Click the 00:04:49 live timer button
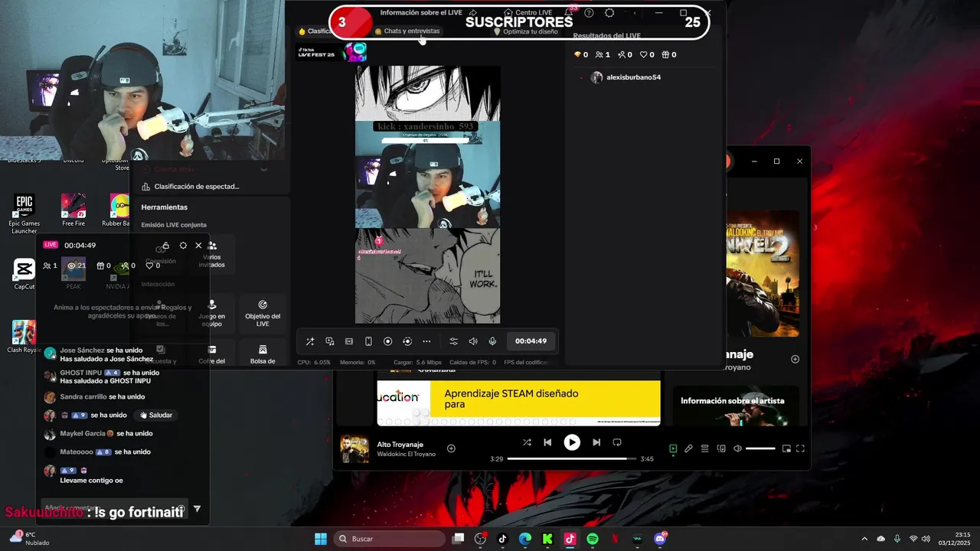 point(531,341)
